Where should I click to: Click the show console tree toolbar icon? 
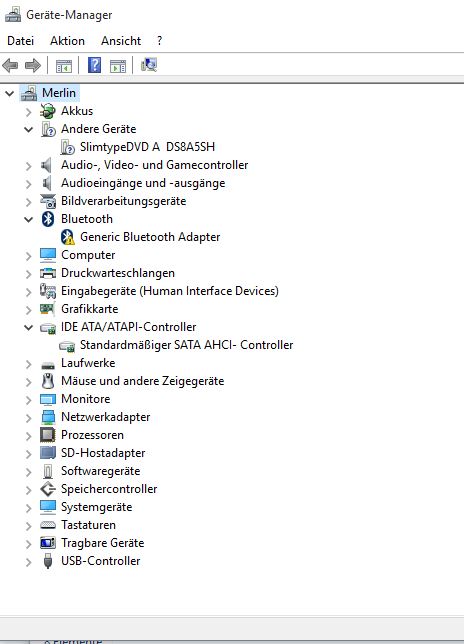64,66
